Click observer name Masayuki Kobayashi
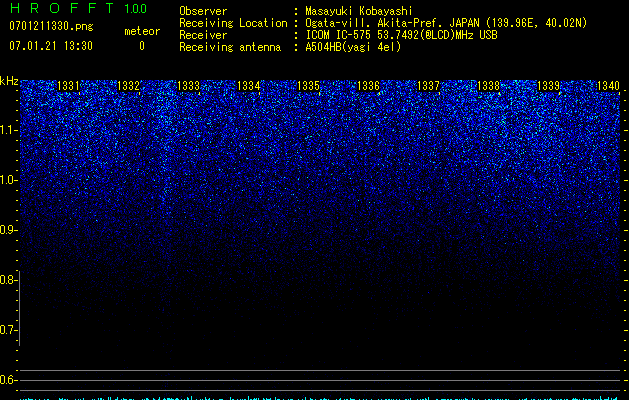629x400 pixels. coord(359,11)
